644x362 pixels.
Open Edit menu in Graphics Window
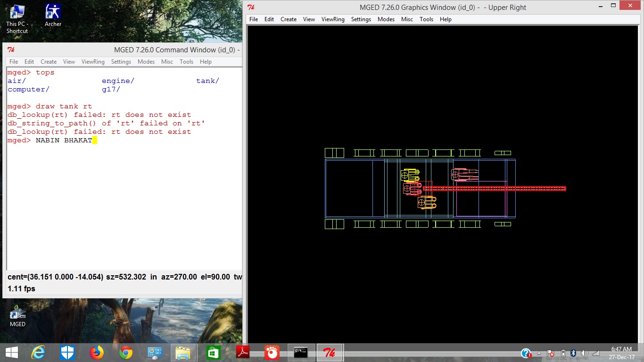[x=269, y=19]
